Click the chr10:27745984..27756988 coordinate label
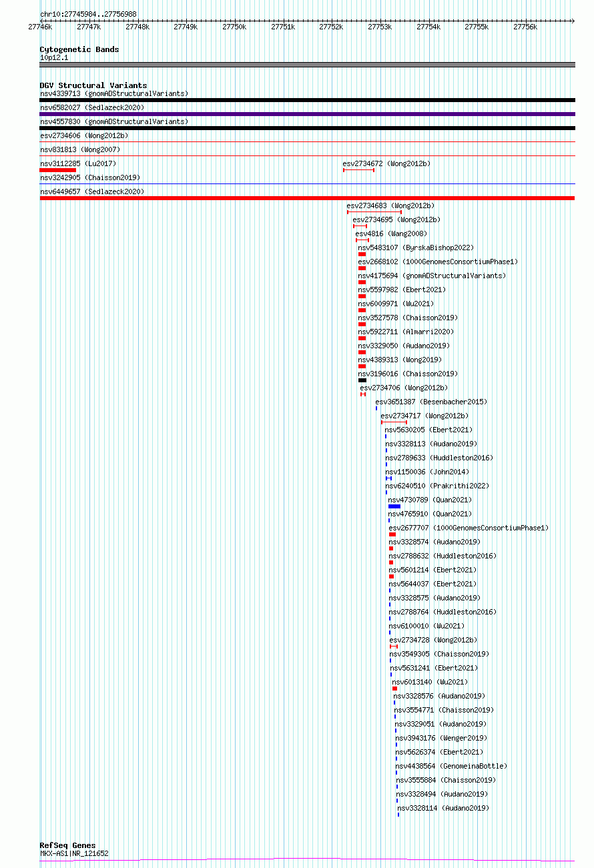594x868 pixels. (88, 14)
